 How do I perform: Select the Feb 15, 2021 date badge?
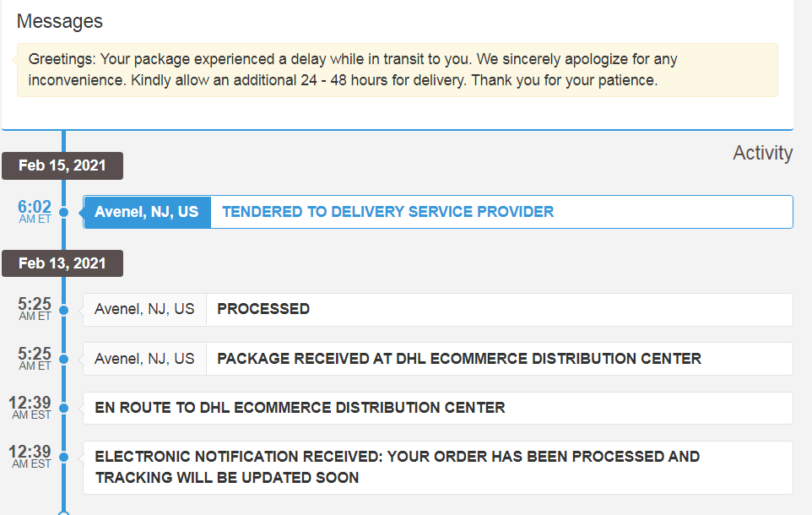62,165
